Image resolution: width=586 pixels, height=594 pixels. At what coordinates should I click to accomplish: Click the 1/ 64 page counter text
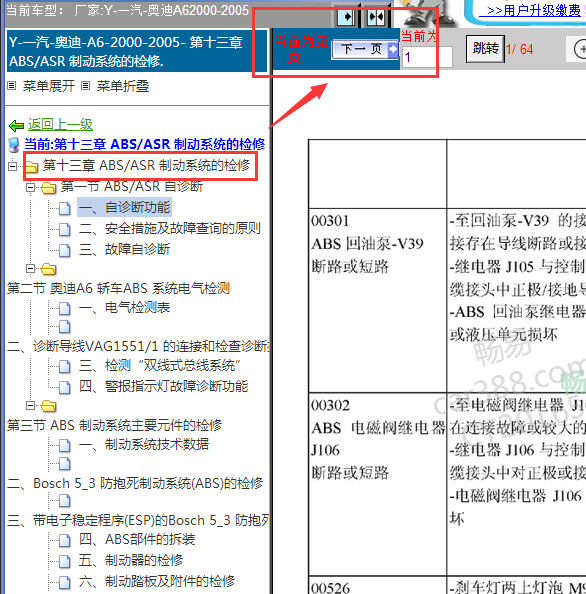coord(519,49)
